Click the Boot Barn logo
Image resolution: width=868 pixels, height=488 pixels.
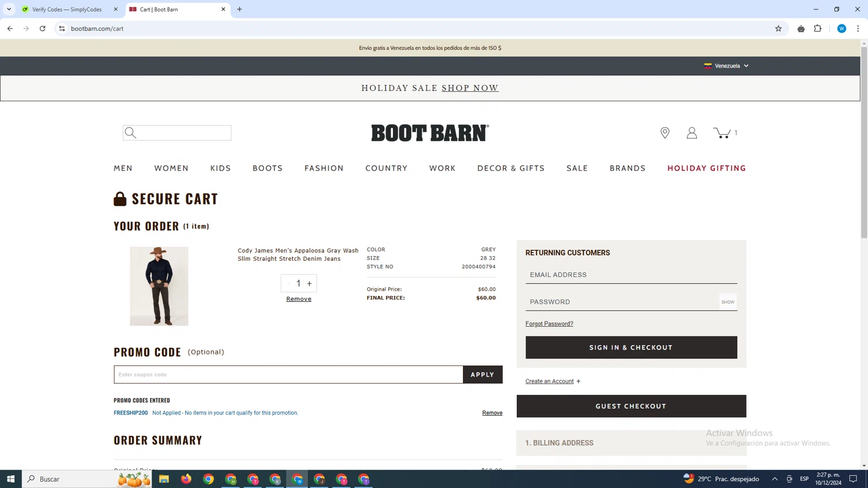pos(430,133)
